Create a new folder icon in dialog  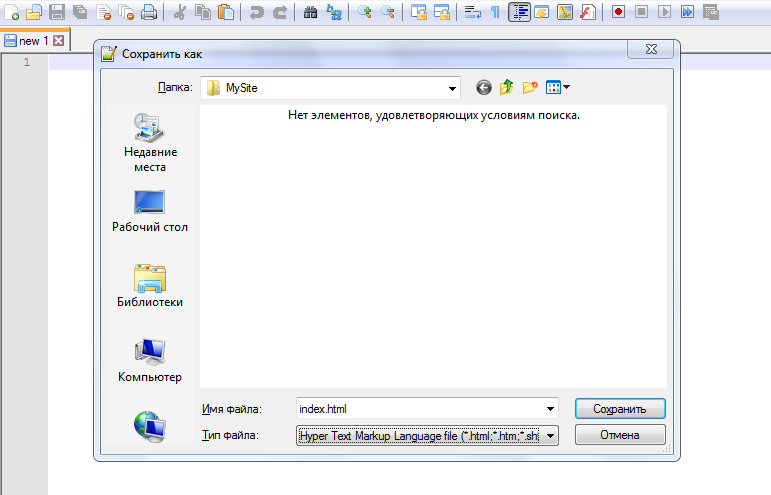click(530, 87)
